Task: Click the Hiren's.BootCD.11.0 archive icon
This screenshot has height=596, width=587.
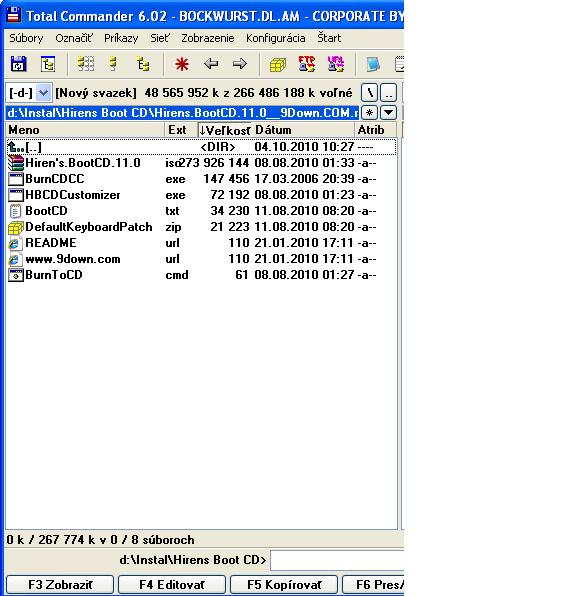Action: (x=16, y=163)
